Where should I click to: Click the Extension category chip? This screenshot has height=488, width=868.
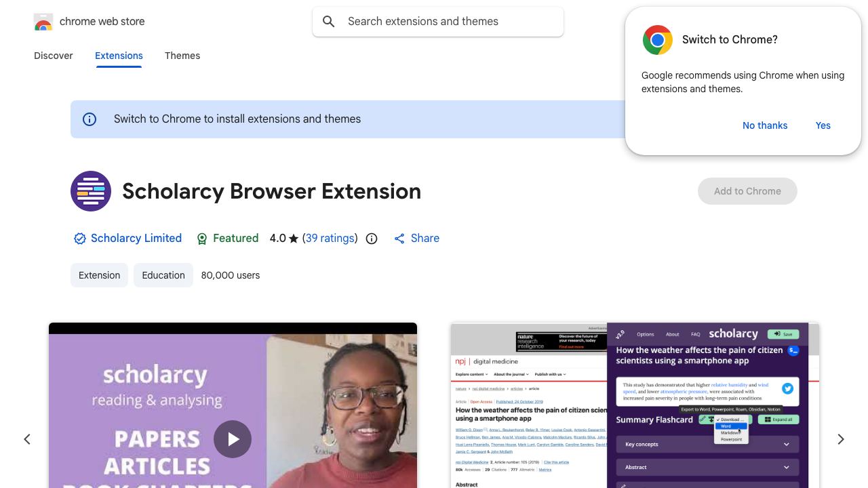point(99,275)
